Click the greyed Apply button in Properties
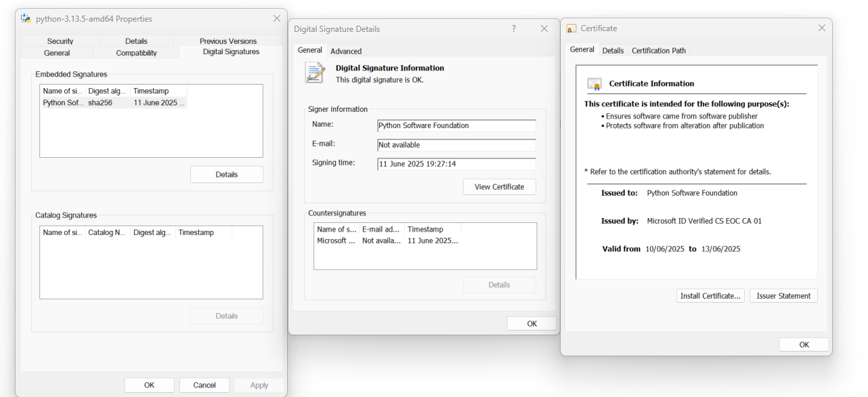Viewport: 868px width, 397px height. (259, 385)
